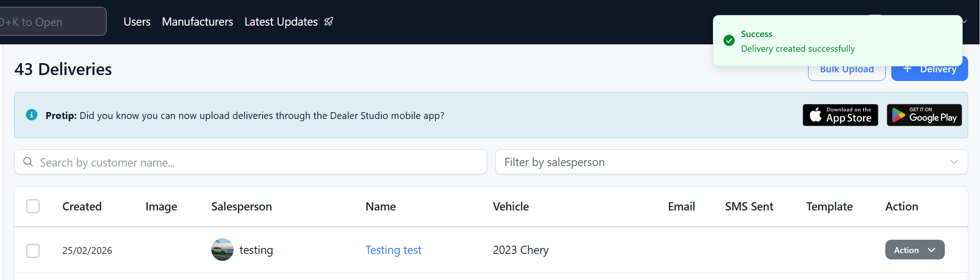Open the Manufacturers menu item

pyautogui.click(x=198, y=22)
